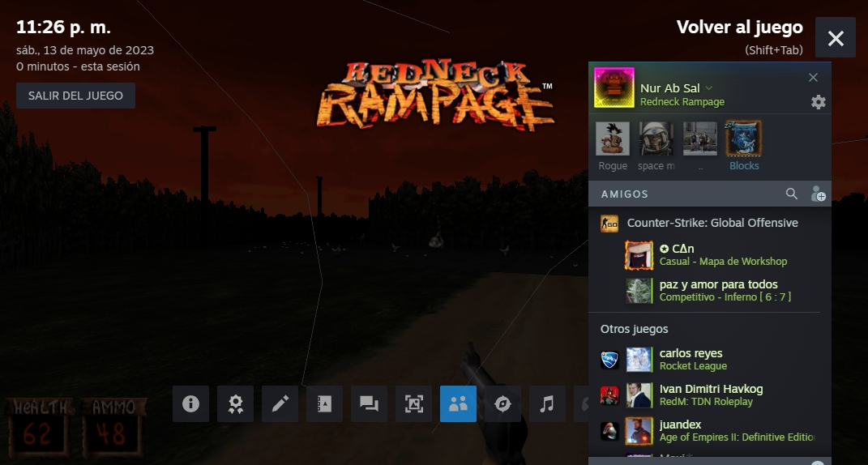Click the Ivan Dimitri Havkog avatar
Viewport: 868px width, 465px height.
pyautogui.click(x=639, y=395)
